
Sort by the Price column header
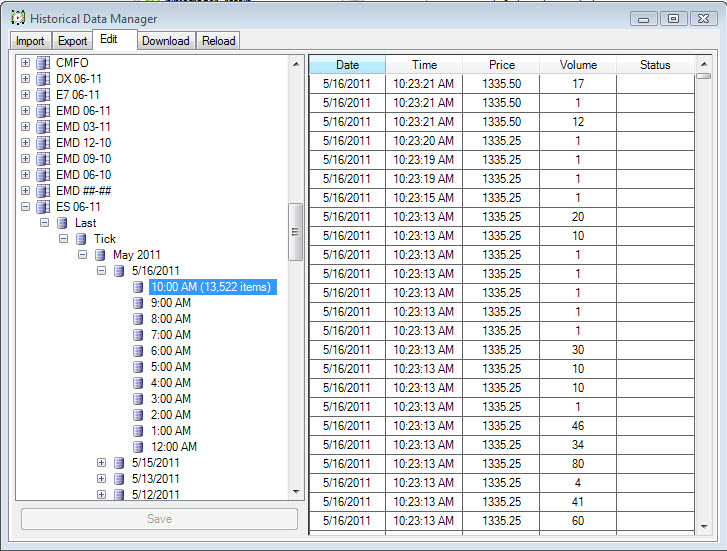click(501, 65)
